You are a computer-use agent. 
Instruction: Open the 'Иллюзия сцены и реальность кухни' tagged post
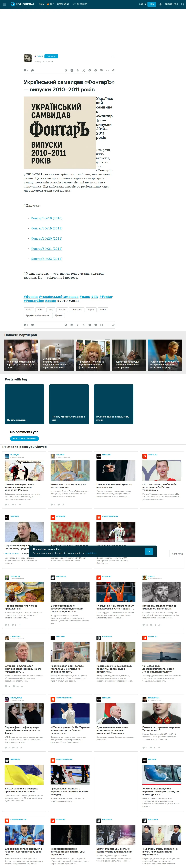coord(113,404)
